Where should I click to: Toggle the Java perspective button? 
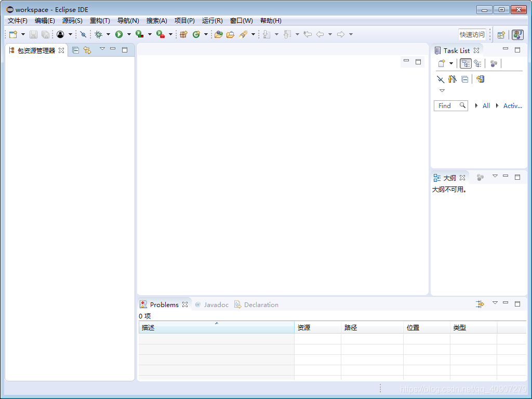[x=517, y=35]
